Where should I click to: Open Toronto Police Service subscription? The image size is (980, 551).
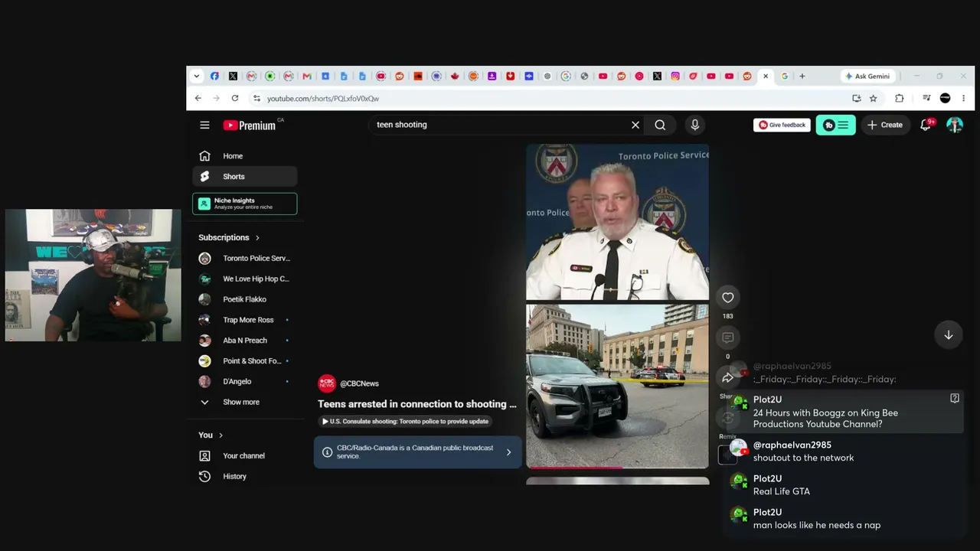[x=244, y=259]
